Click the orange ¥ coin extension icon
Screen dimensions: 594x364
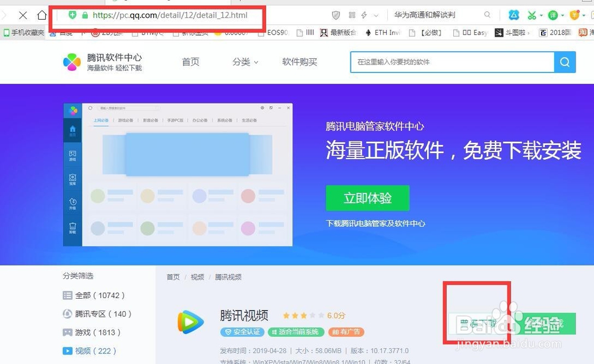(574, 15)
